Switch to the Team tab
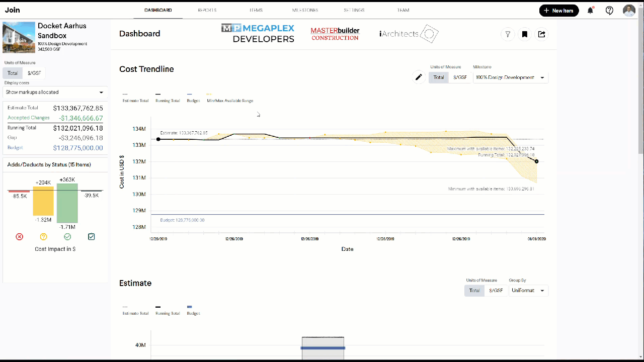Image resolution: width=644 pixels, height=362 pixels. click(x=403, y=10)
